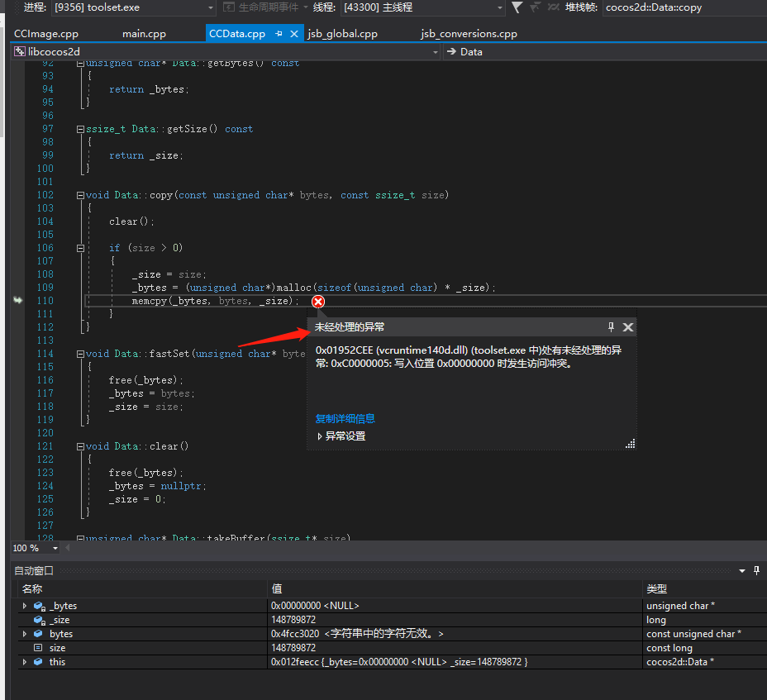This screenshot has width=767, height=700.
Task: Pin the unhandled exception popup
Action: (x=612, y=327)
